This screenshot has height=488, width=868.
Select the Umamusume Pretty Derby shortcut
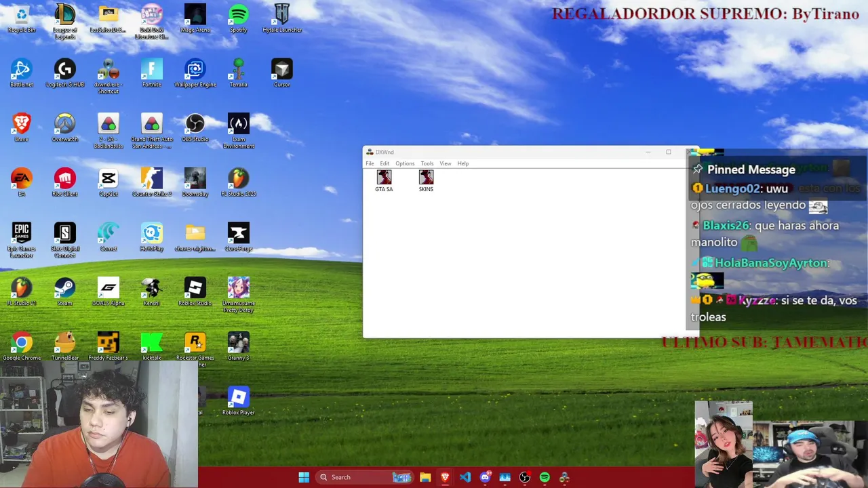coord(238,295)
